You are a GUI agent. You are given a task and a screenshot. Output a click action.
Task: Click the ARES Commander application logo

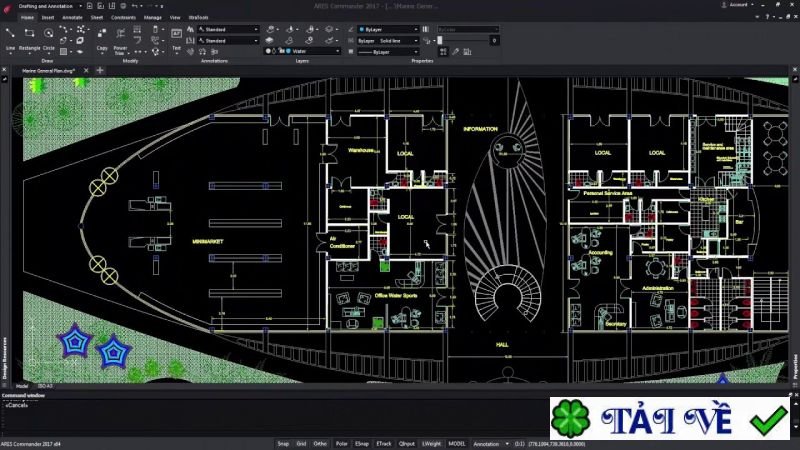pyautogui.click(x=8, y=5)
